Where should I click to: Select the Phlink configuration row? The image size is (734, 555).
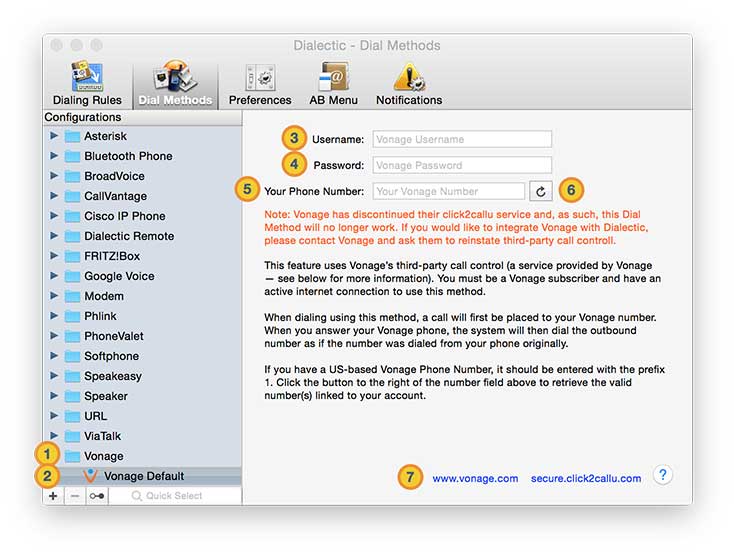[x=142, y=316]
